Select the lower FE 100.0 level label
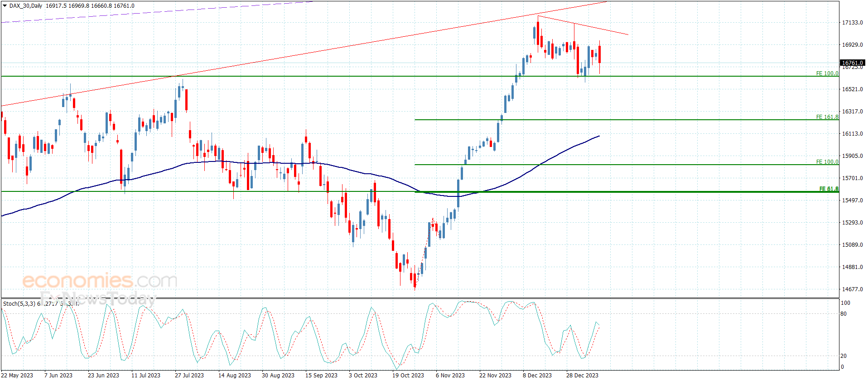The image size is (868, 381). click(827, 161)
